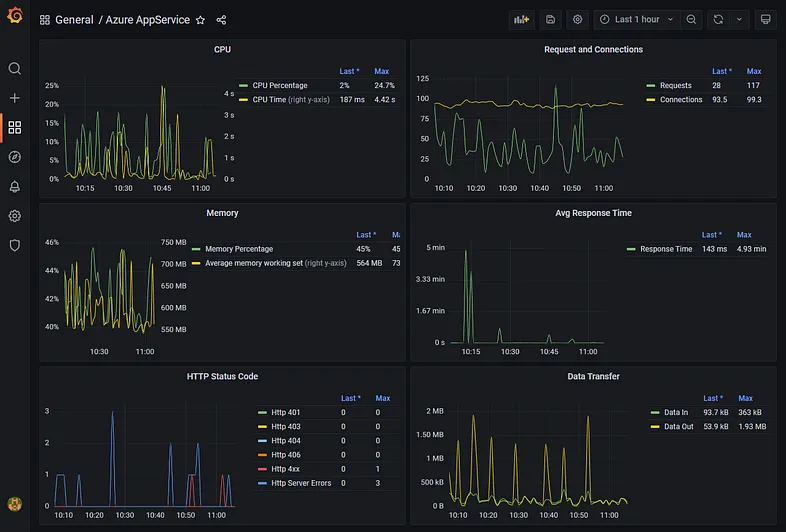Image resolution: width=786 pixels, height=532 pixels.
Task: Click the Http Server Errors blue color swatch
Action: 262,483
